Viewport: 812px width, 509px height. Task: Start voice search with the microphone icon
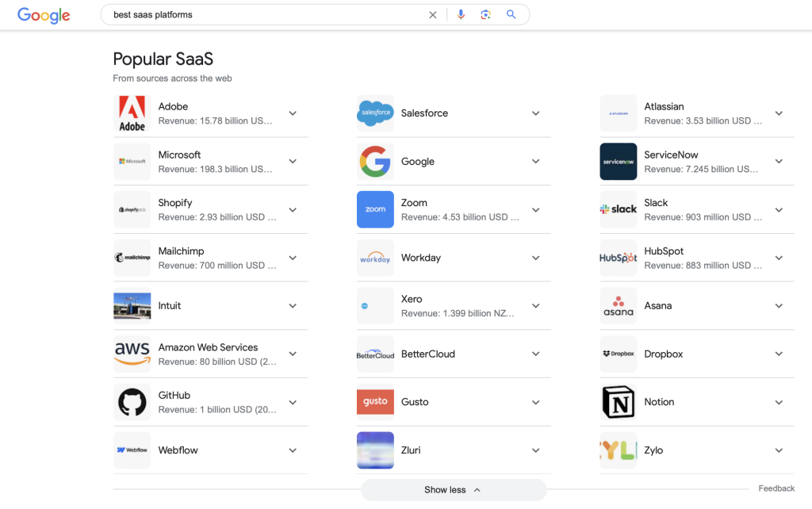click(461, 14)
